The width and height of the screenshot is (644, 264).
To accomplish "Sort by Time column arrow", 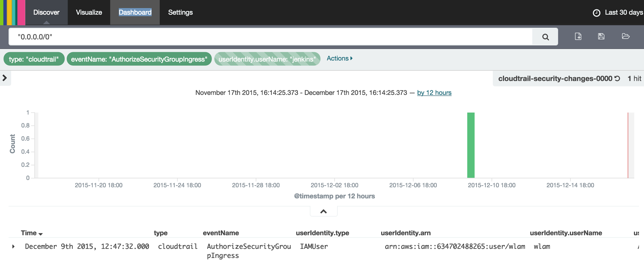I will point(41,234).
